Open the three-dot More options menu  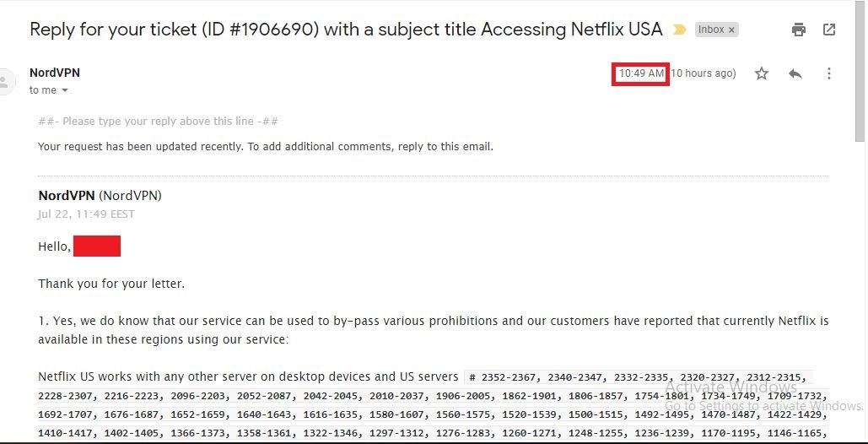click(828, 73)
